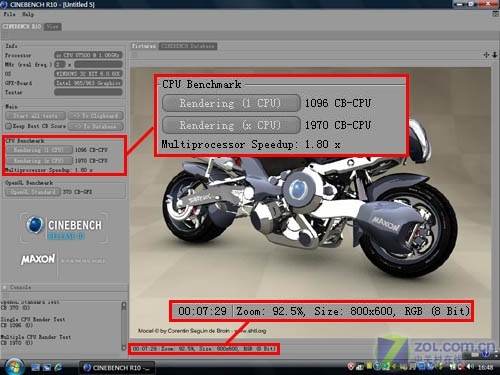Click the Processor info field

click(88, 55)
